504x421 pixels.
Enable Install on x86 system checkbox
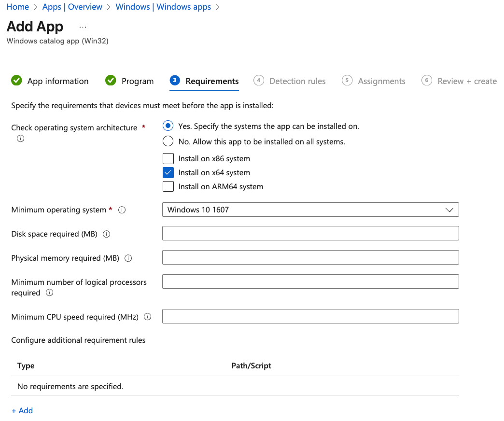pos(168,158)
